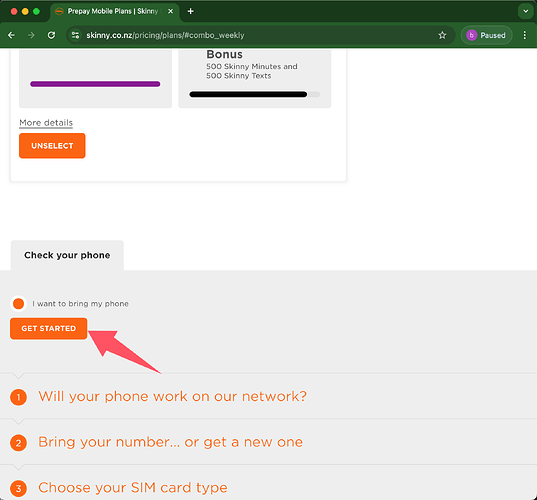The height and width of the screenshot is (500, 537).
Task: Click the forward navigation arrow
Action: click(x=31, y=35)
